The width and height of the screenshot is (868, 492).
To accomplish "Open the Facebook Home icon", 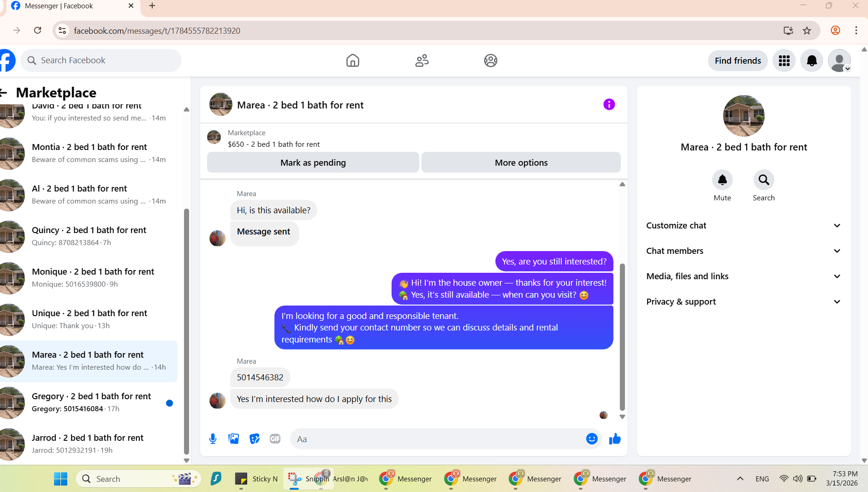I will (352, 60).
